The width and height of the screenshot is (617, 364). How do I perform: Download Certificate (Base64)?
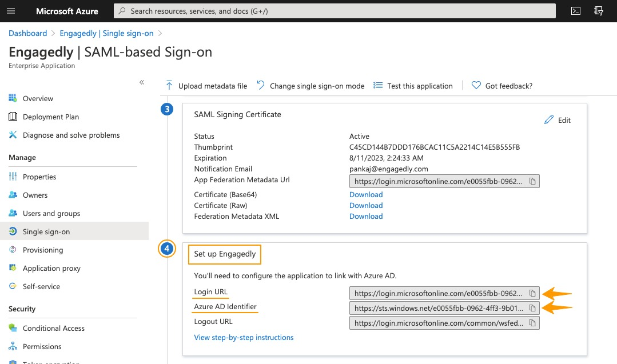click(366, 195)
